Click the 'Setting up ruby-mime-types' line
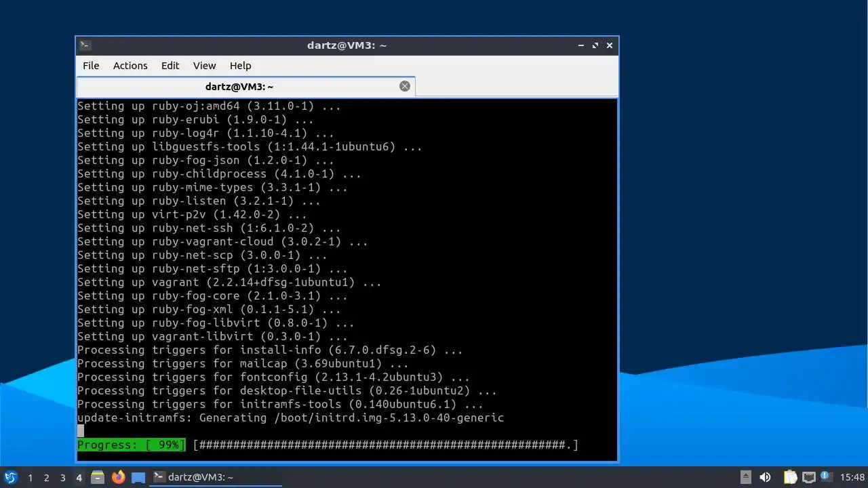Image resolution: width=868 pixels, height=488 pixels. [212, 187]
